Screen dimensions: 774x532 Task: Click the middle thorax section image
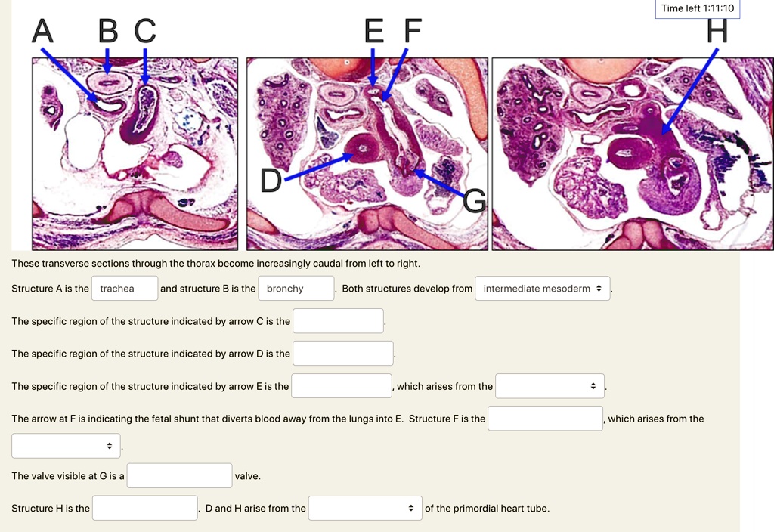367,154
